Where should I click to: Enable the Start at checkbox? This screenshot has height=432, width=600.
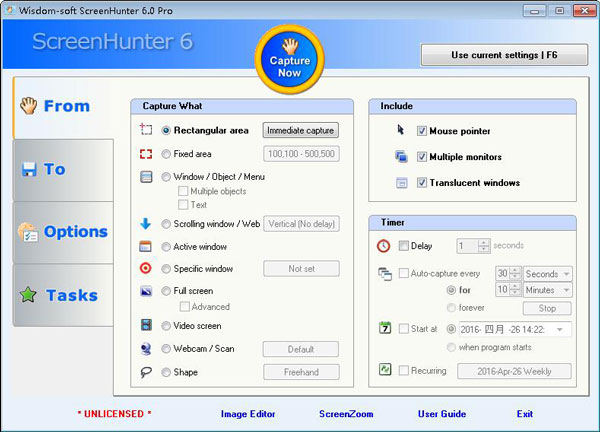404,329
